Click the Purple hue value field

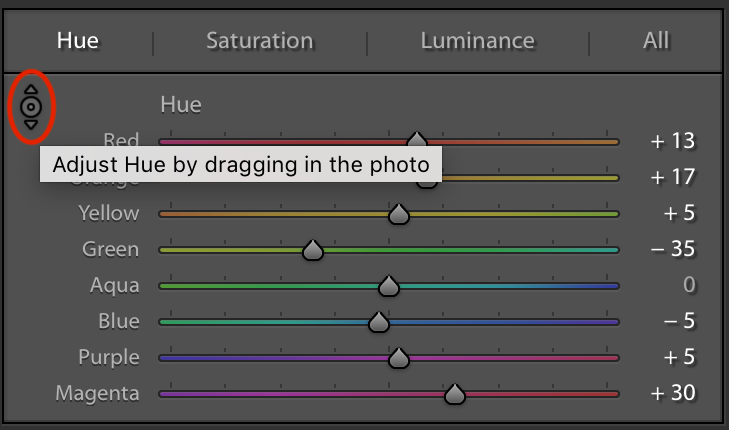[677, 358]
